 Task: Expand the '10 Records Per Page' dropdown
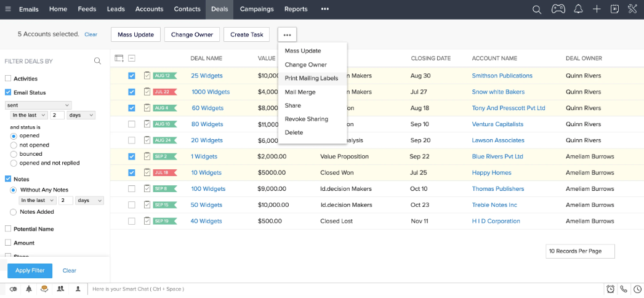coord(580,251)
